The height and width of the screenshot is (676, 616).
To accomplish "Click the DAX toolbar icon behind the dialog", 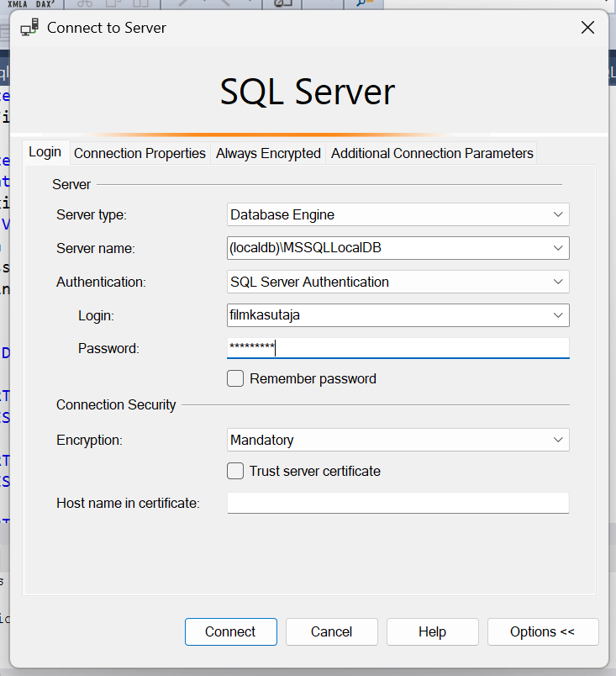I will 45,4.
